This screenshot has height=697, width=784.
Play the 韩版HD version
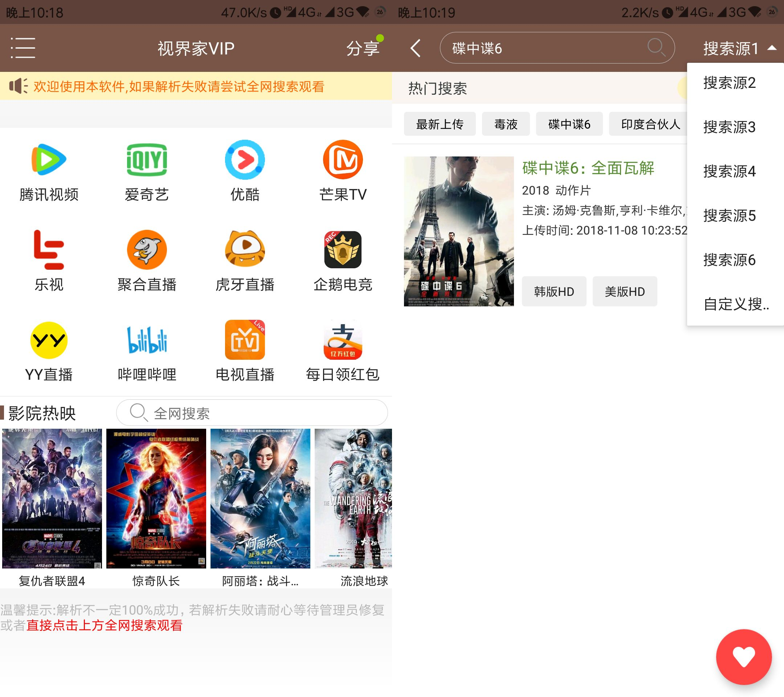click(x=554, y=292)
